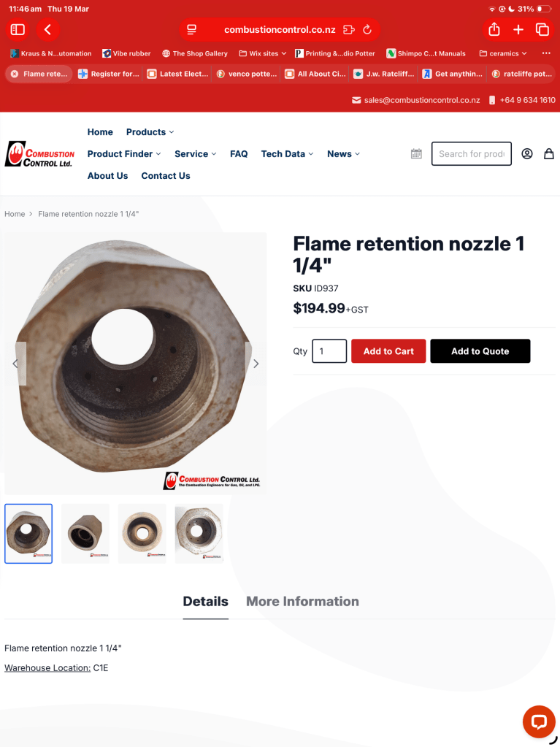The height and width of the screenshot is (747, 560).
Task: Open a new tab with plus icon
Action: pos(518,29)
